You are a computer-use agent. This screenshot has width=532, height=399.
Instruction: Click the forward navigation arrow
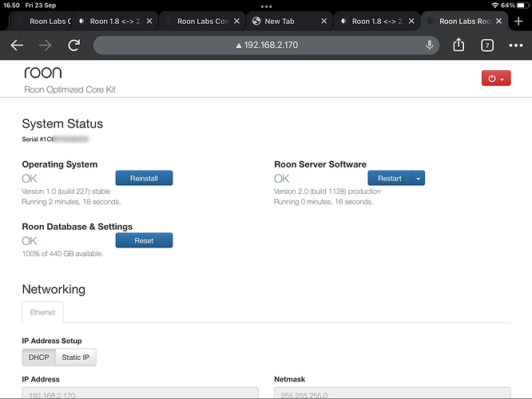[45, 45]
